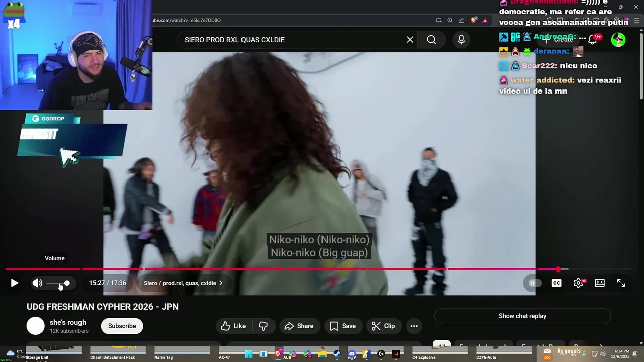Click the red progress bar scrubber dot
Screen dimensions: 644x362
point(558,269)
